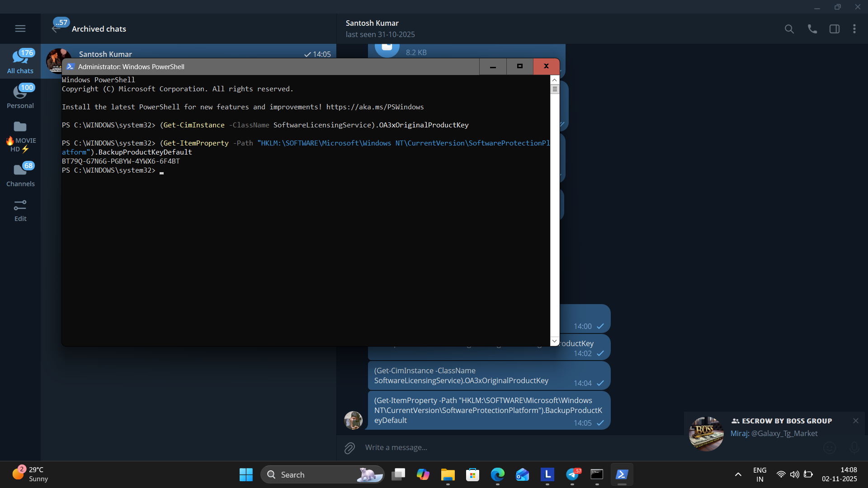Open the three-dot chat options menu
Image resolution: width=868 pixels, height=488 pixels.
(854, 29)
